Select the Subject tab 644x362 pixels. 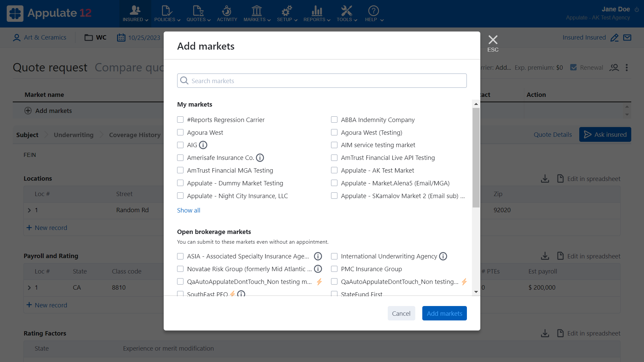27,135
